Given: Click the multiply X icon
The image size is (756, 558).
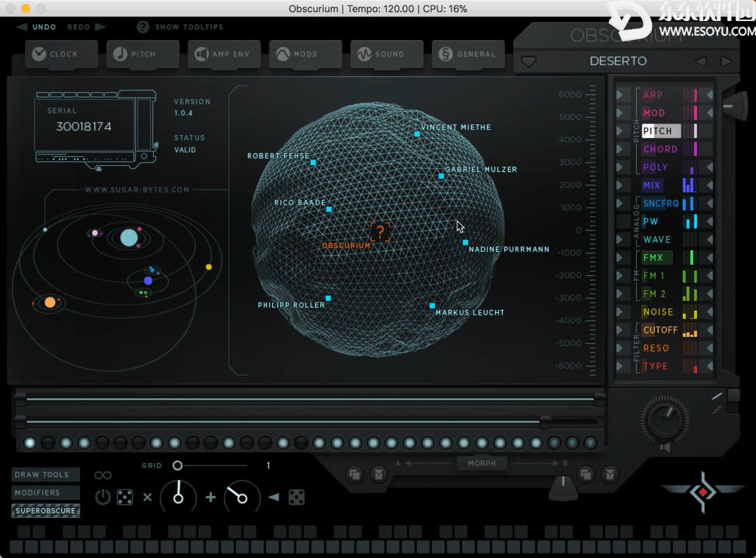Looking at the screenshot, I should coord(148,497).
